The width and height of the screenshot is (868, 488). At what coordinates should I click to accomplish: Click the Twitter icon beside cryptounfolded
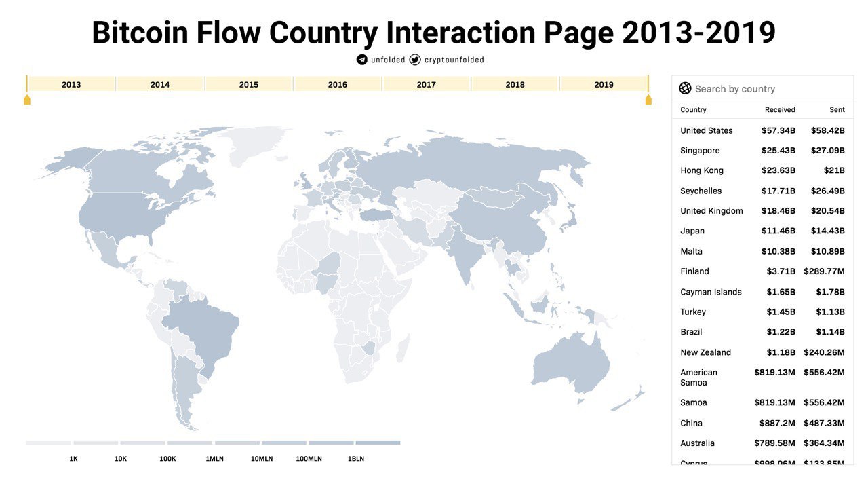[x=415, y=60]
